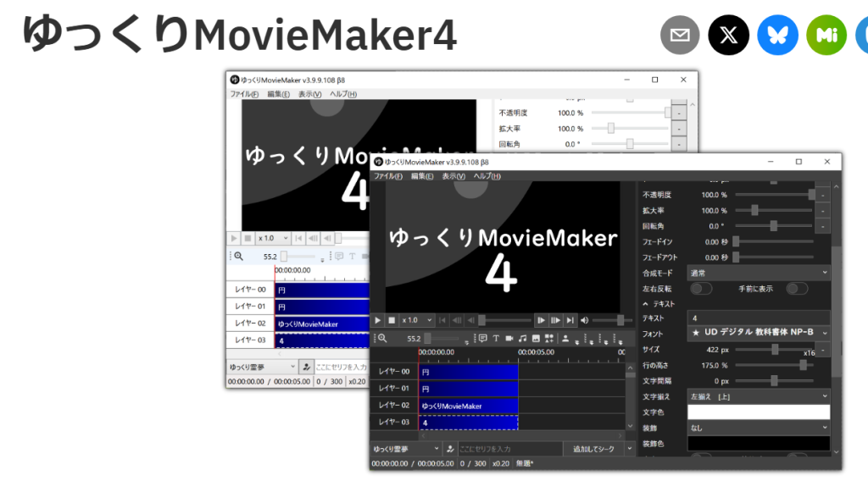The height and width of the screenshot is (481, 868).
Task: Click the X social share icon
Action: [728, 36]
